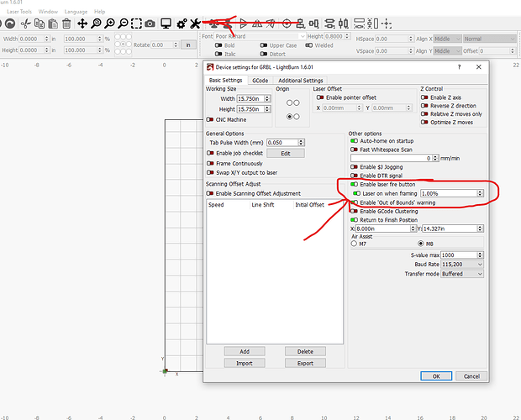
Task: Click the Distribute horizontally toolbar icon
Action: (x=329, y=24)
